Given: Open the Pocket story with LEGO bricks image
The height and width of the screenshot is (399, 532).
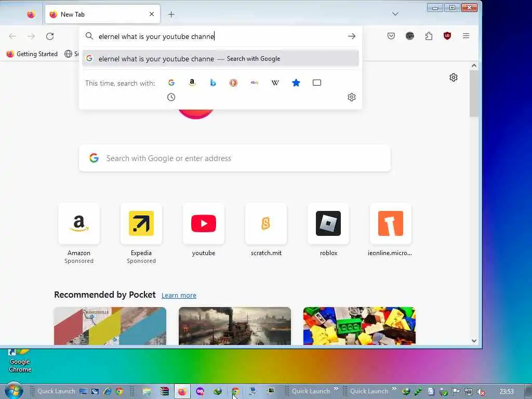Looking at the screenshot, I should (360, 326).
